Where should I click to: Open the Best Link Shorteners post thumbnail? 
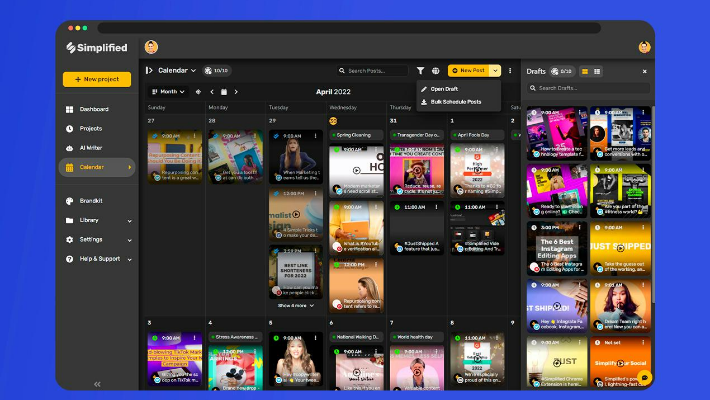(296, 272)
